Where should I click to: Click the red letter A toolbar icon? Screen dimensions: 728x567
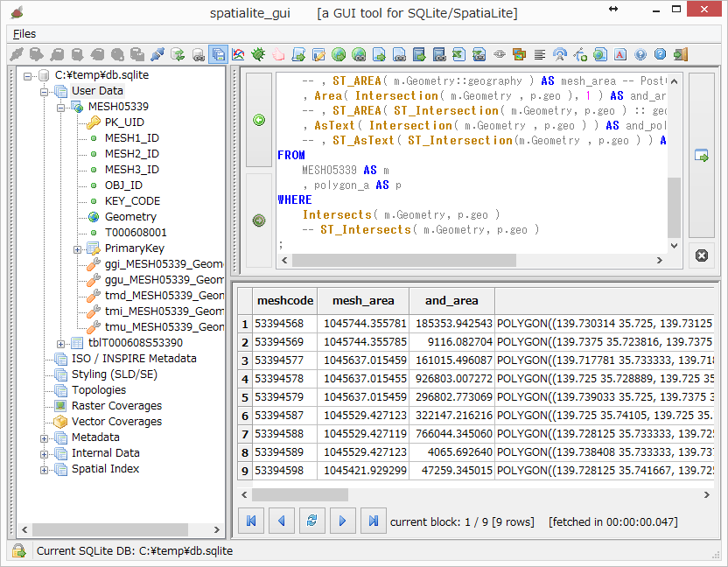point(619,54)
